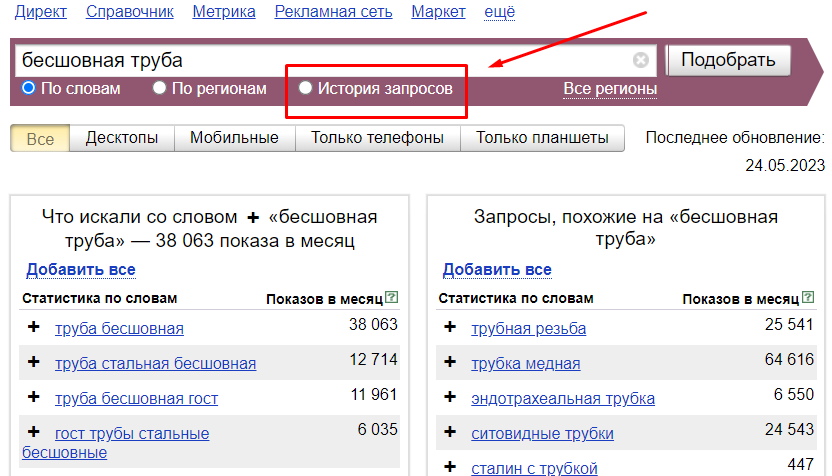Add 'трубная резьба' with its plus icon

[450, 327]
